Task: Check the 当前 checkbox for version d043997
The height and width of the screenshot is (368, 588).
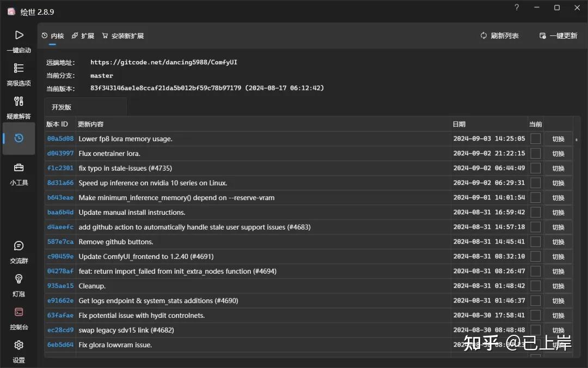Action: 535,153
